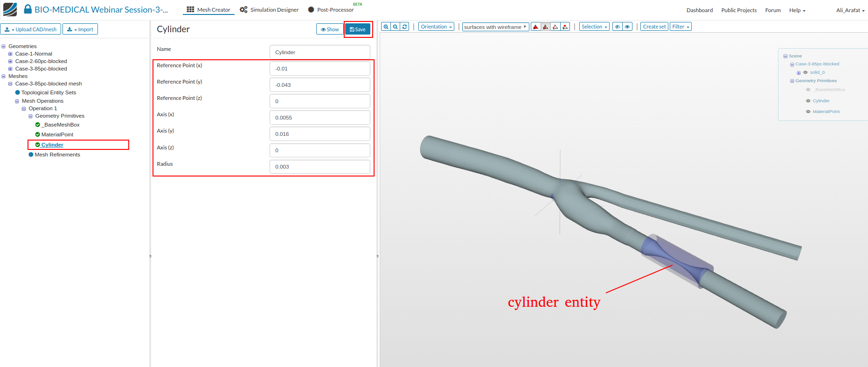The width and height of the screenshot is (868, 367).
Task: Click the Show button for Cylinder
Action: (330, 29)
